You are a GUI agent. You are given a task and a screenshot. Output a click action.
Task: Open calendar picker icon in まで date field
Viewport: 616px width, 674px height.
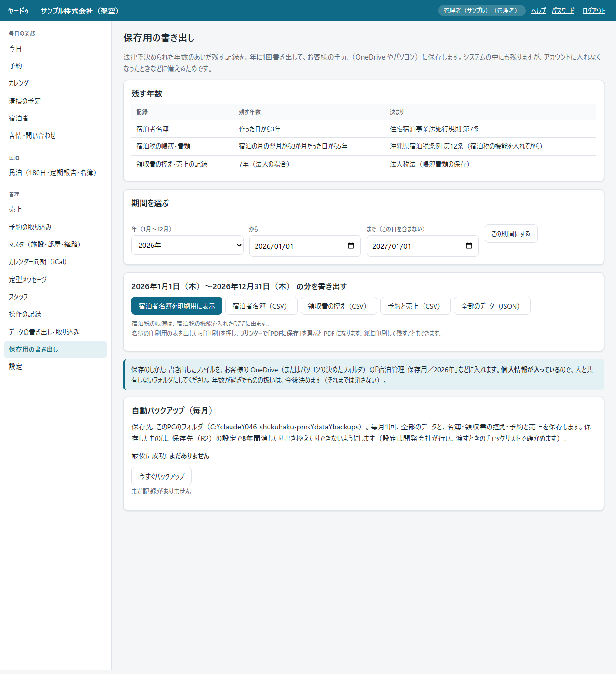tap(469, 246)
